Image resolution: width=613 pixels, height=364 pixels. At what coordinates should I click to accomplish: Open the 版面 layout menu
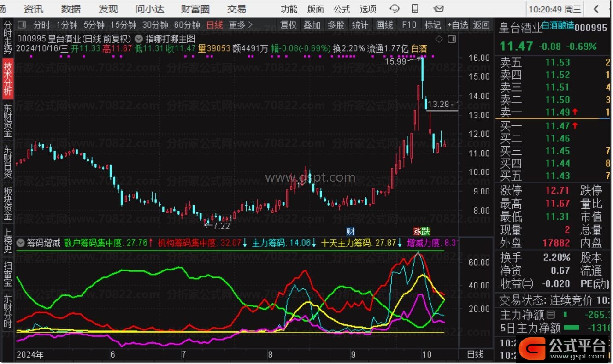coord(316,9)
